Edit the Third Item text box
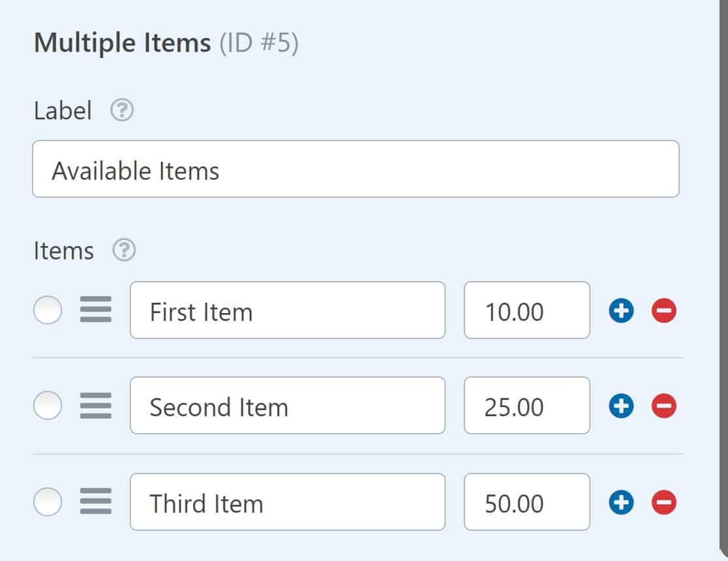The height and width of the screenshot is (561, 728). [287, 502]
